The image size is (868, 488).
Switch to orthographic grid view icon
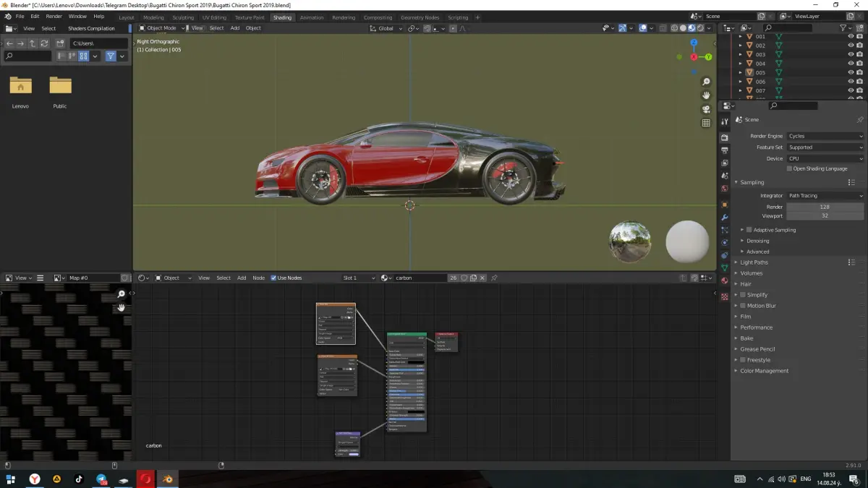tap(706, 123)
